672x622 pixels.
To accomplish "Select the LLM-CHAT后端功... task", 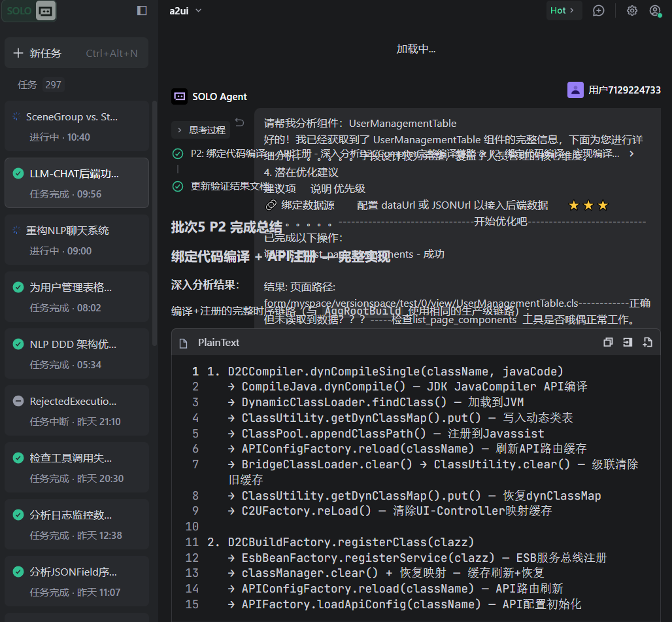I will (76, 183).
